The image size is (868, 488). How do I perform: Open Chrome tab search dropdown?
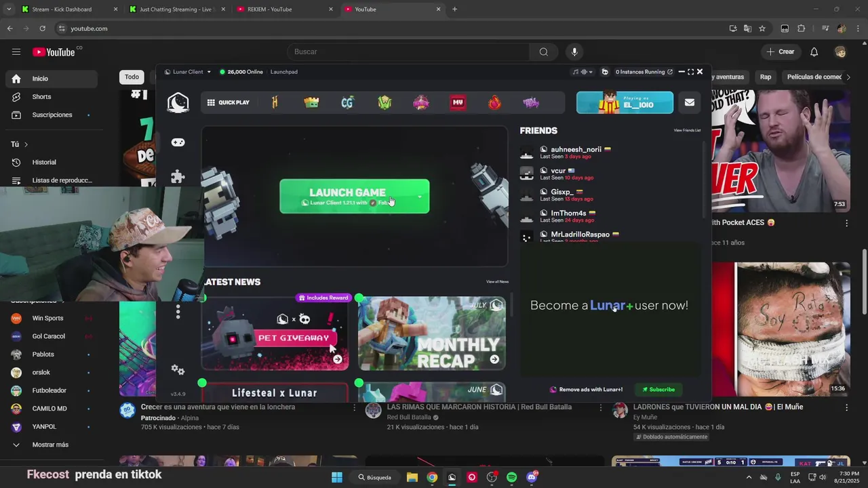tap(9, 9)
